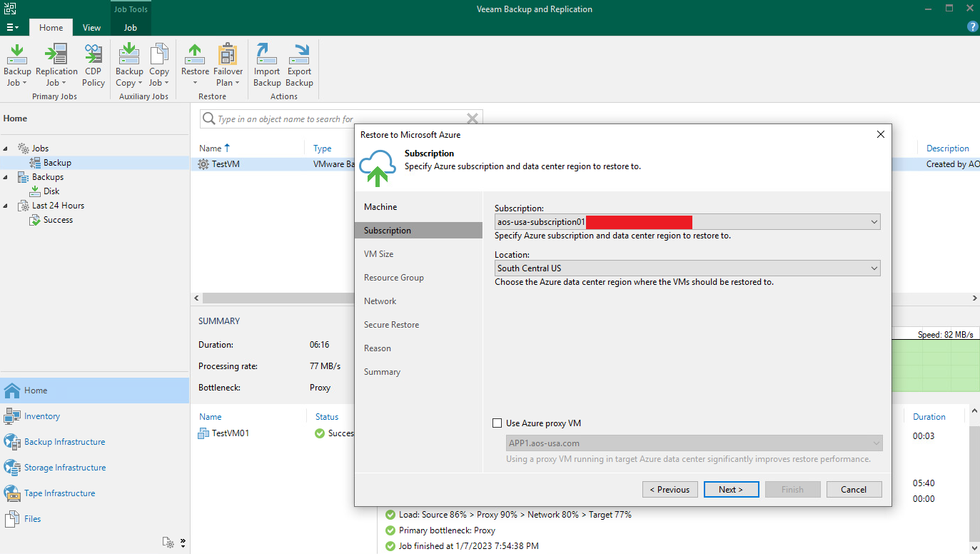Select the Jobs tree node
Image resolution: width=980 pixels, height=554 pixels.
[40, 148]
